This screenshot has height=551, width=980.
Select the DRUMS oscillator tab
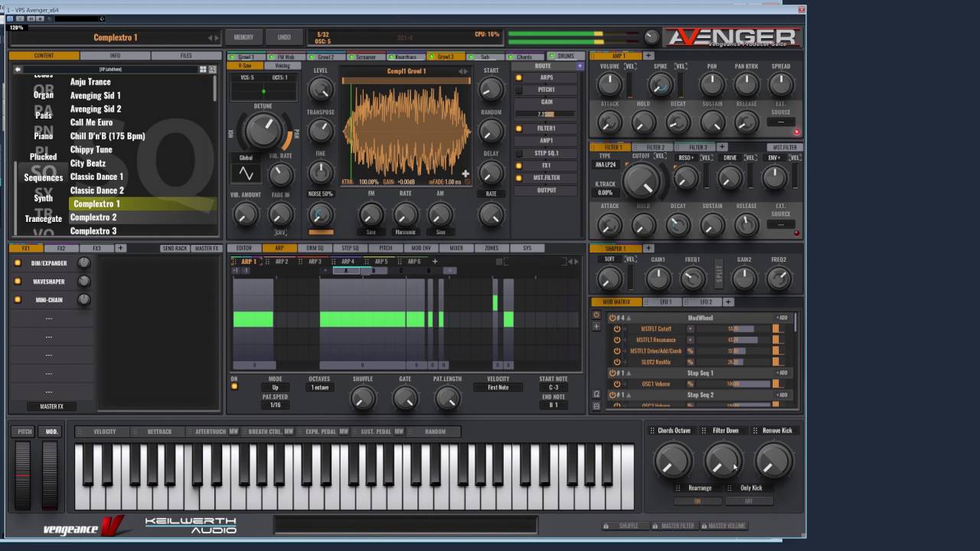[565, 57]
